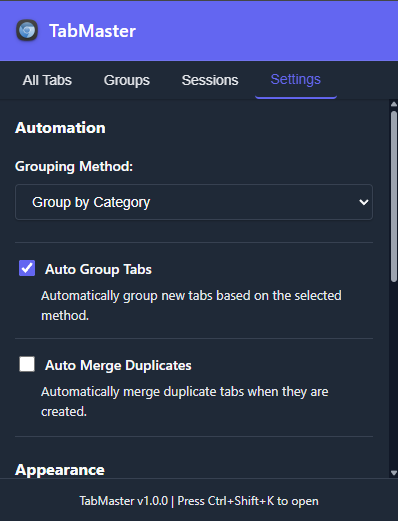Toggle Auto Group Tabs via its label
398x521 pixels.
click(x=98, y=269)
